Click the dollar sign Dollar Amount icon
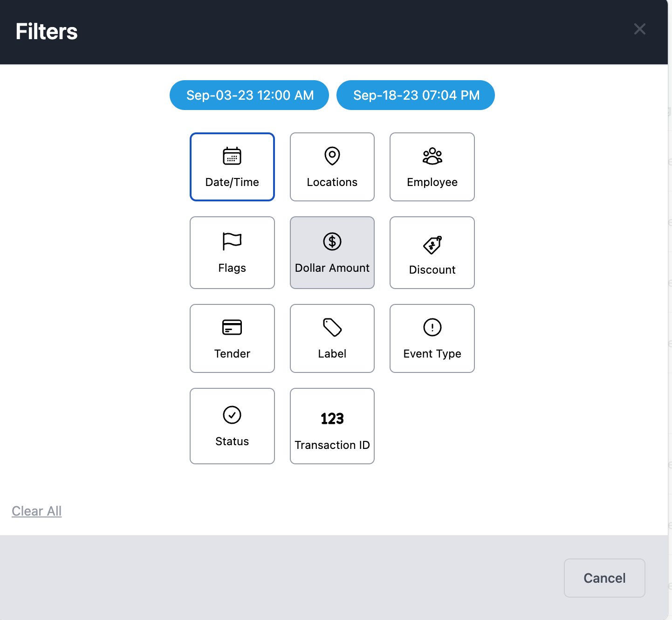The width and height of the screenshot is (672, 620). 332,241
